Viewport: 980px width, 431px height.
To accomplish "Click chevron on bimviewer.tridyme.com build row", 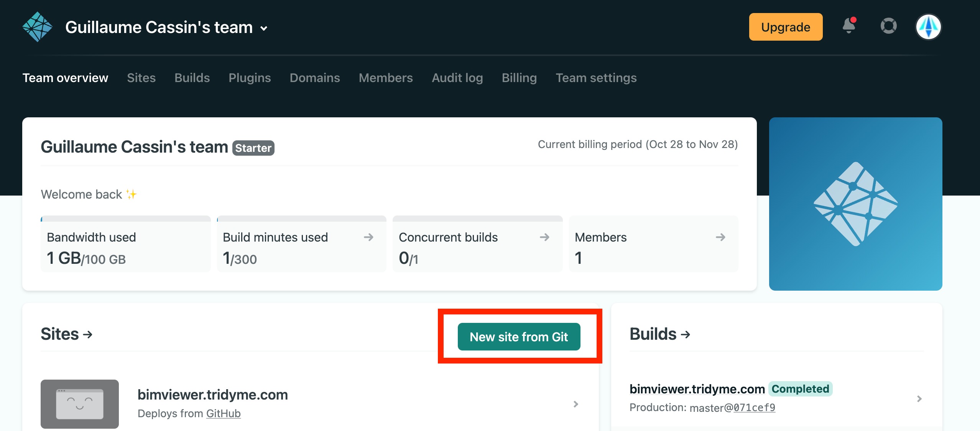I will click(919, 399).
